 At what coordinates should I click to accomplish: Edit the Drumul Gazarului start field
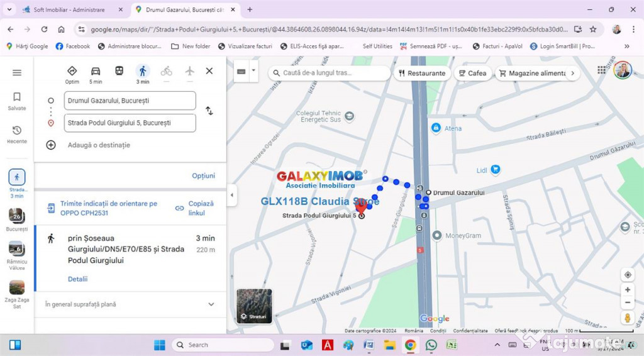point(130,101)
